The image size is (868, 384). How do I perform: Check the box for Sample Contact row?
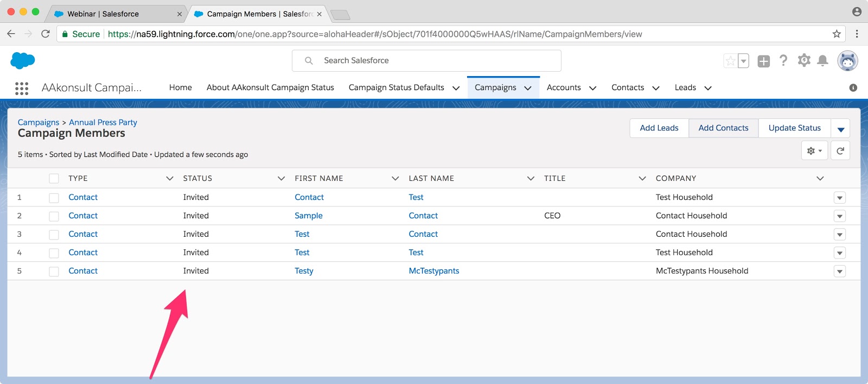click(x=54, y=216)
